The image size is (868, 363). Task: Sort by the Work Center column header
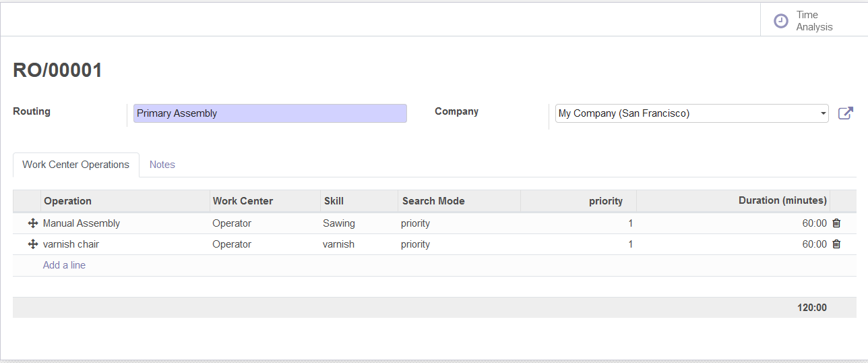tap(265, 200)
